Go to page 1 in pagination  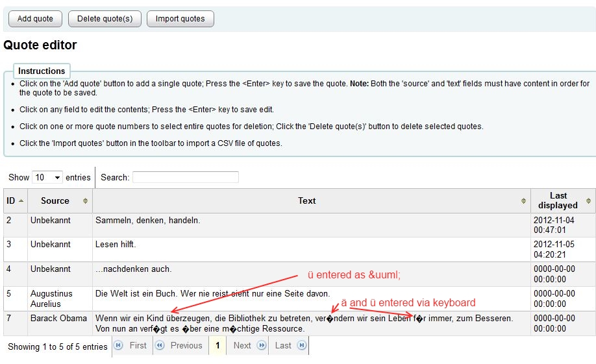click(217, 346)
